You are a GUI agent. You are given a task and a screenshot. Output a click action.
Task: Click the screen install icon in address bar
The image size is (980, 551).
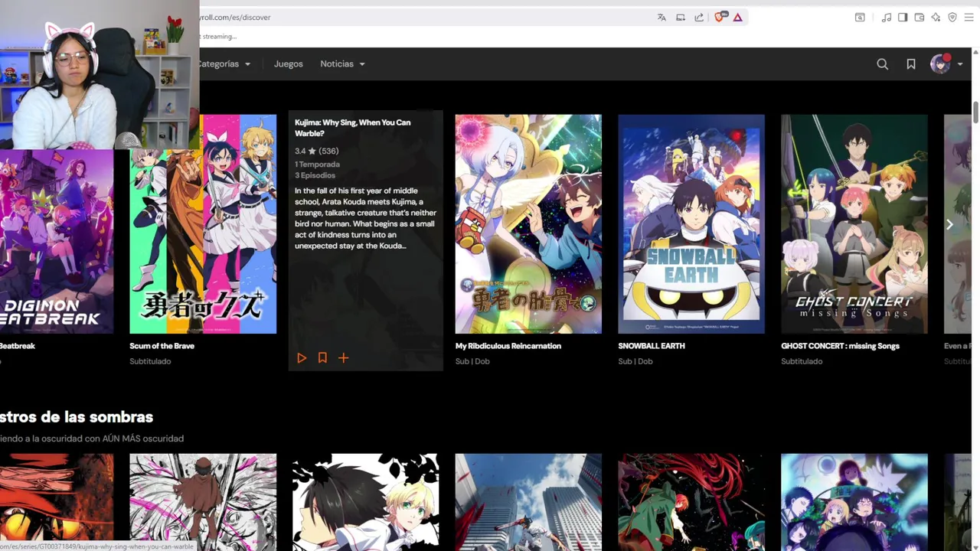point(681,18)
